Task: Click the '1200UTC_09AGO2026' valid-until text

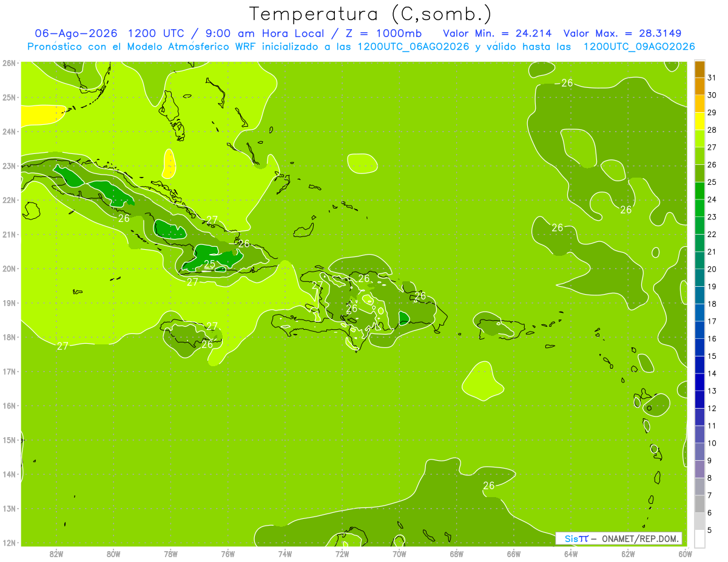Action: click(639, 47)
